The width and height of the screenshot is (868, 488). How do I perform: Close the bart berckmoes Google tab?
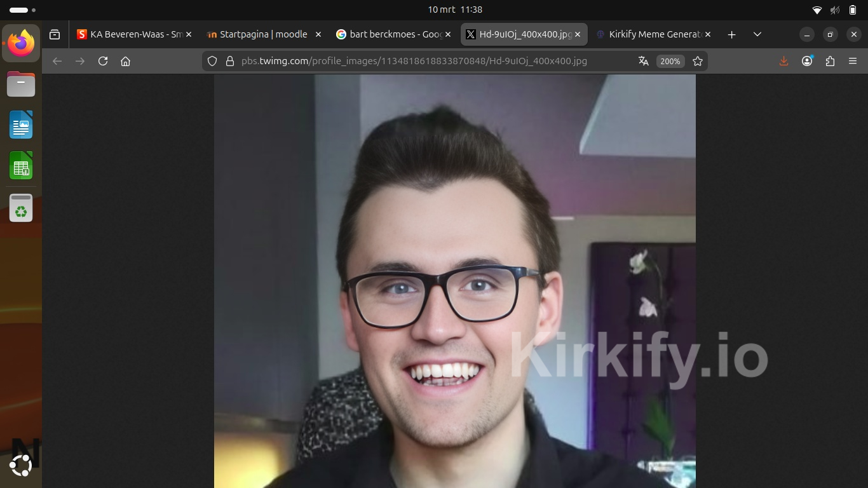(x=448, y=34)
